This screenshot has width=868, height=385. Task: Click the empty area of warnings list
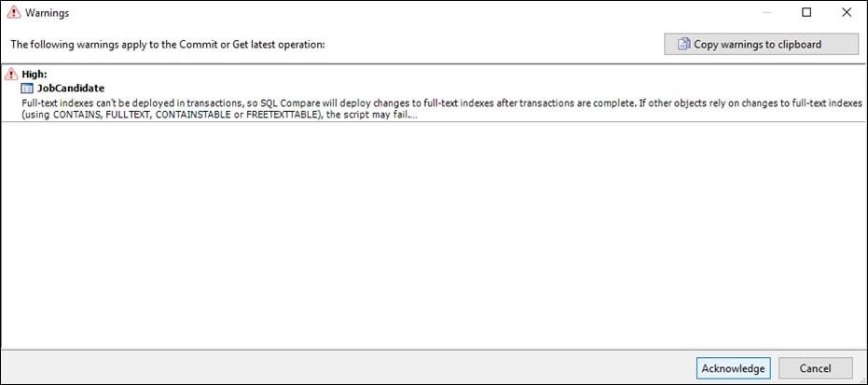click(x=434, y=235)
